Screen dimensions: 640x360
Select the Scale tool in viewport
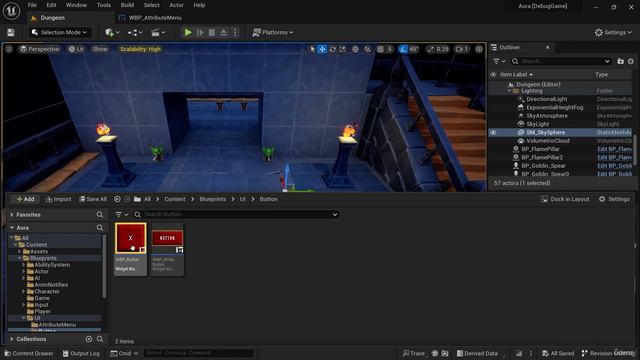(x=342, y=49)
